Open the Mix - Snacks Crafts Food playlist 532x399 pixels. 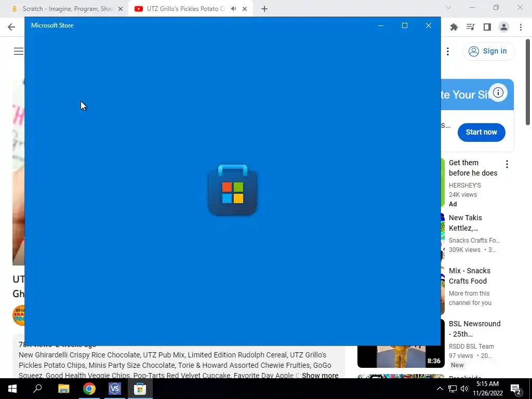click(x=470, y=276)
